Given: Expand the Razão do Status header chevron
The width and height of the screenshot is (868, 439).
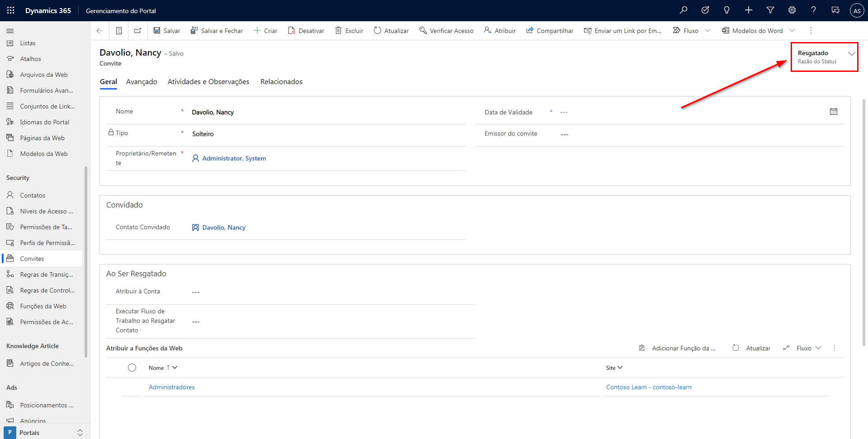Looking at the screenshot, I should coord(852,54).
